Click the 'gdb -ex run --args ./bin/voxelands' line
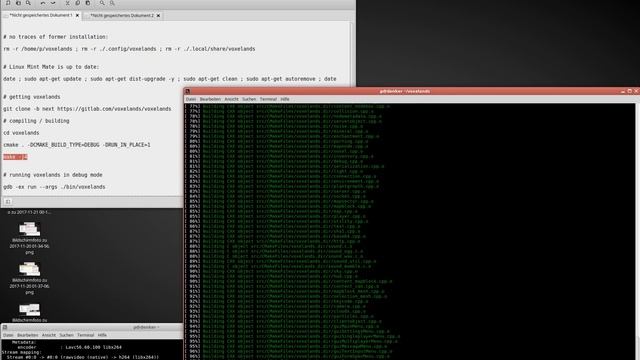The width and height of the screenshot is (640, 360). 54,187
